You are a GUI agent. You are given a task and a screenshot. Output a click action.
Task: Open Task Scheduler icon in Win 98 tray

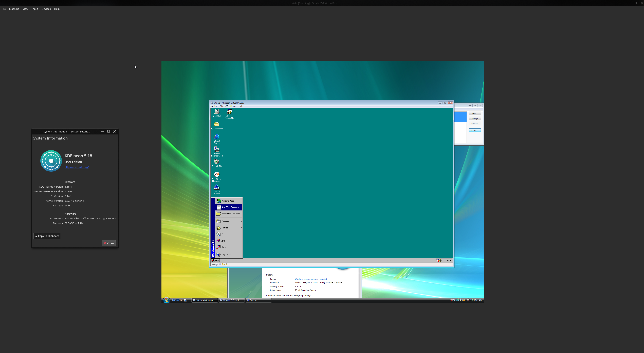(438, 260)
